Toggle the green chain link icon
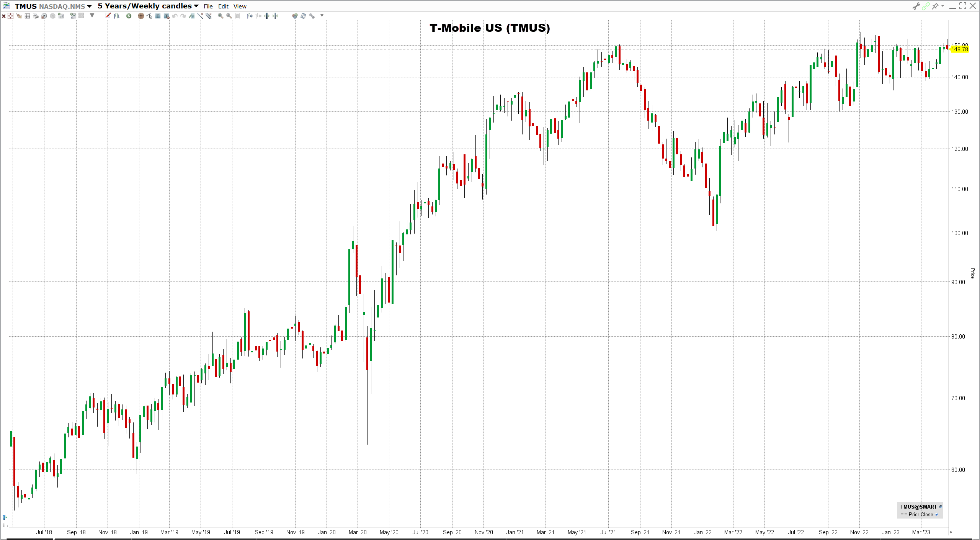980x540 pixels. [926, 6]
